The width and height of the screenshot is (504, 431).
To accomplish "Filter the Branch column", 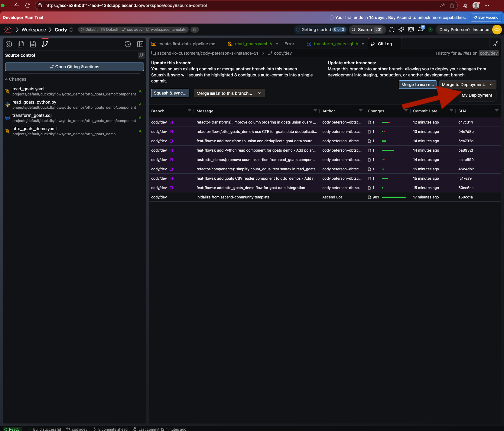I will tap(190, 111).
